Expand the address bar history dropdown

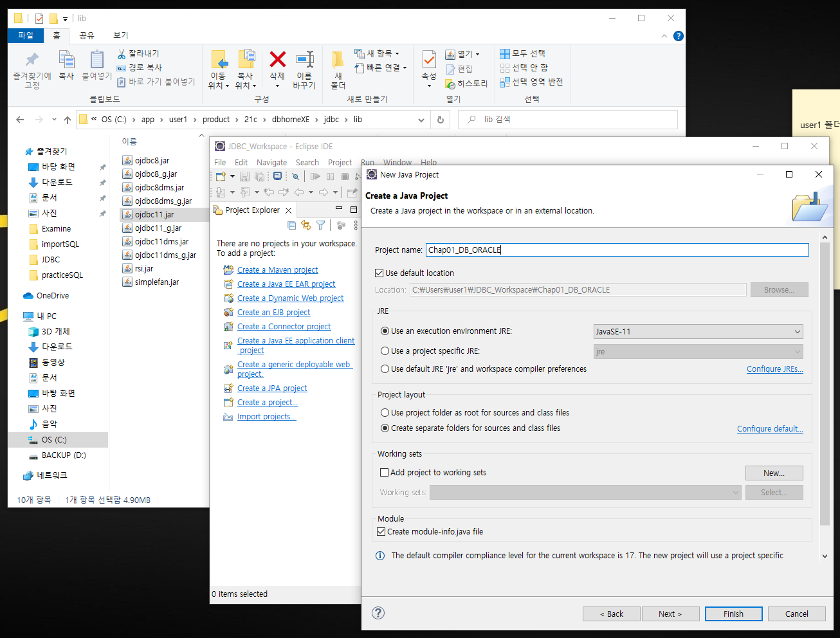pos(421,120)
